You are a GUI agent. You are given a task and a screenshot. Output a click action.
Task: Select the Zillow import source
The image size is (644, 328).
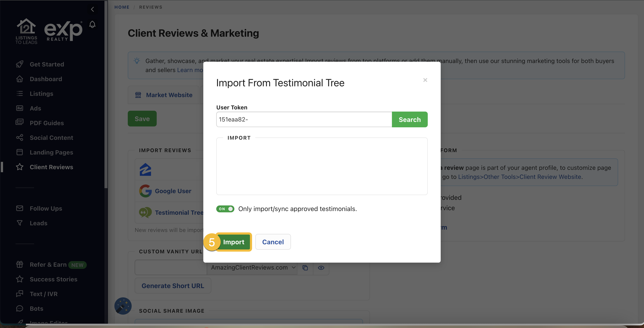(145, 169)
